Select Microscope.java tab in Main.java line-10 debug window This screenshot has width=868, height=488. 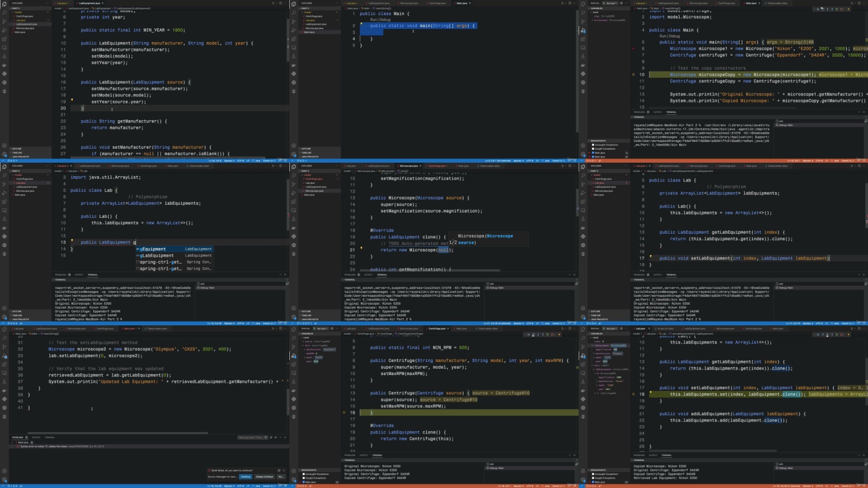click(x=698, y=3)
